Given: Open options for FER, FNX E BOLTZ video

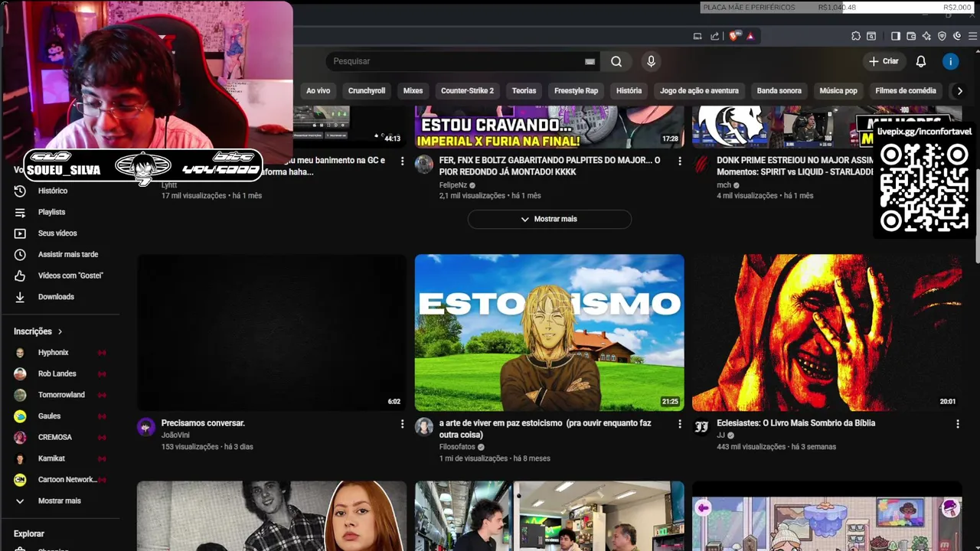Looking at the screenshot, I should click(679, 161).
